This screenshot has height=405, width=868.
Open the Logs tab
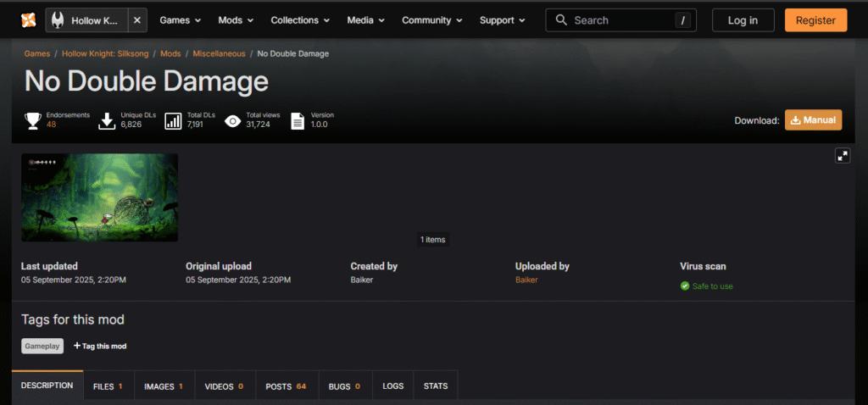[393, 386]
